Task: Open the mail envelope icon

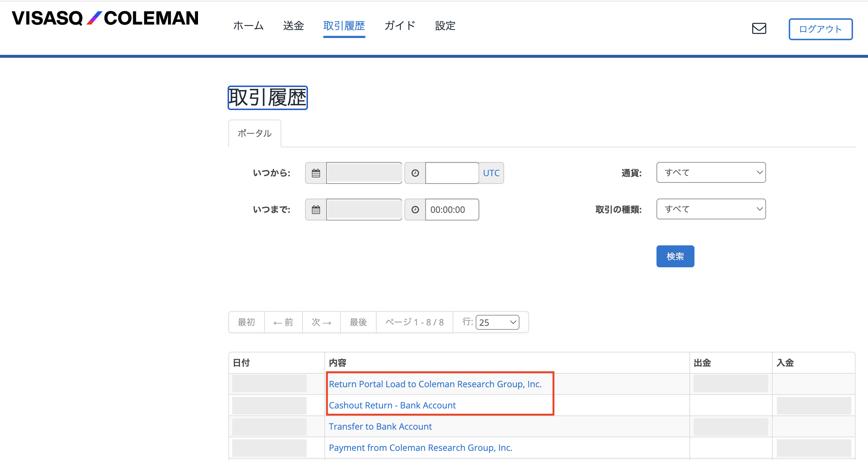Action: tap(759, 28)
